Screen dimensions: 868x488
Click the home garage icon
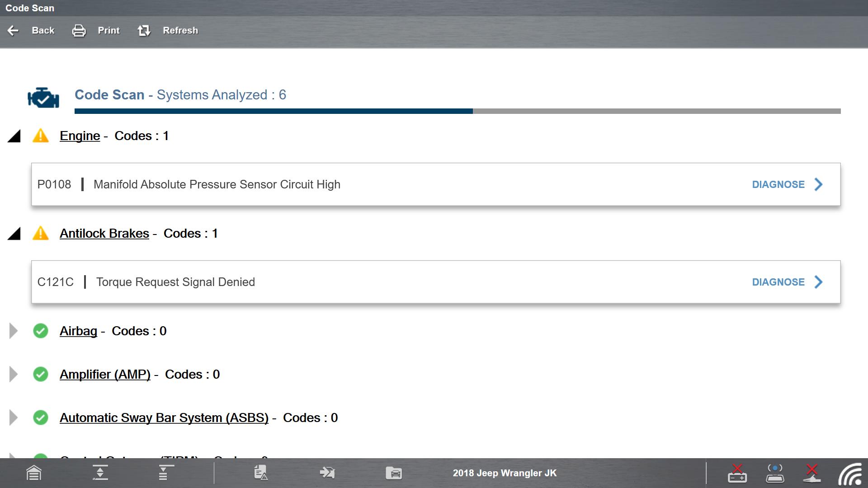pyautogui.click(x=34, y=473)
